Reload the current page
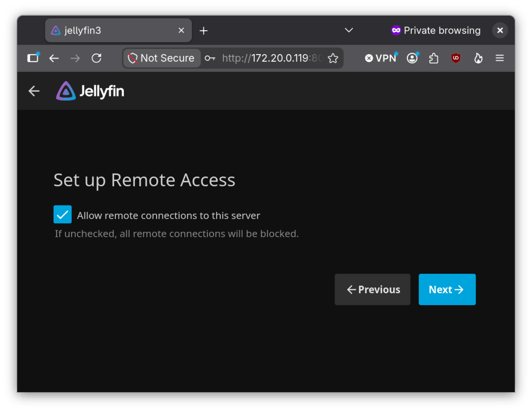Viewport: 532px width, 411px height. [x=97, y=58]
